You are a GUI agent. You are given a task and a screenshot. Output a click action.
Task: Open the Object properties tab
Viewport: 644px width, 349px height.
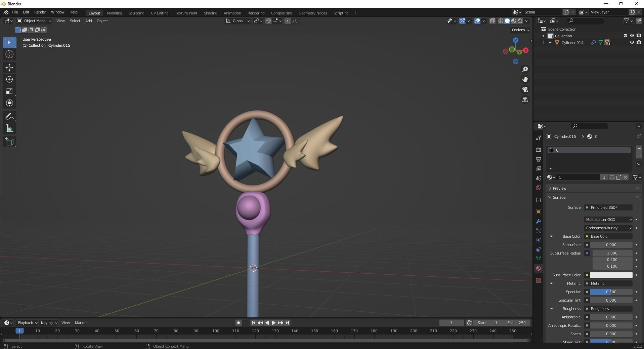(x=539, y=212)
